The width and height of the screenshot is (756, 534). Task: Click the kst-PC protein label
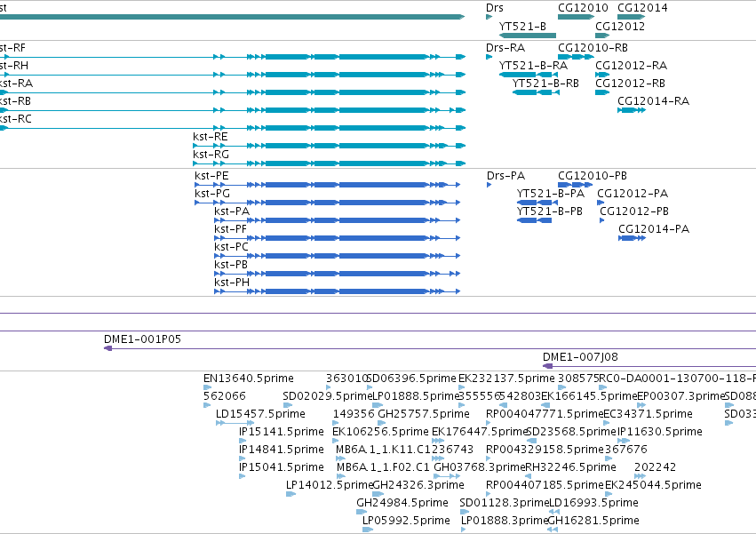tap(232, 246)
